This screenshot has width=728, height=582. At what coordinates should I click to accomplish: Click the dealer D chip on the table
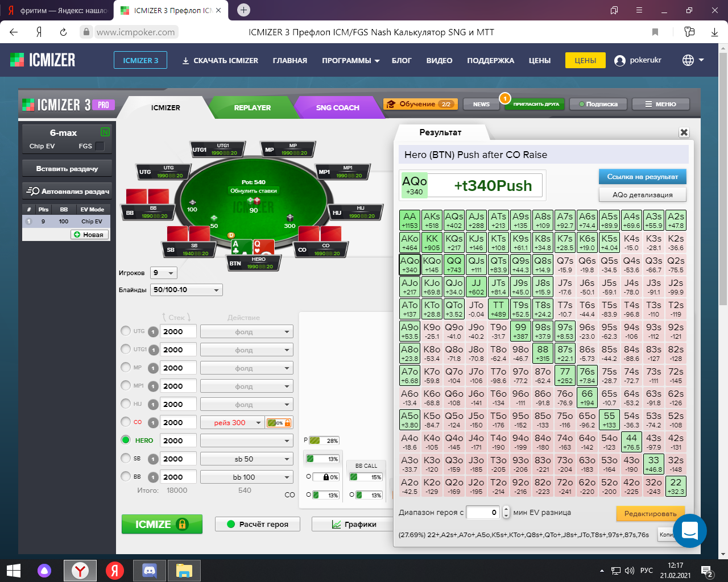coord(231,235)
